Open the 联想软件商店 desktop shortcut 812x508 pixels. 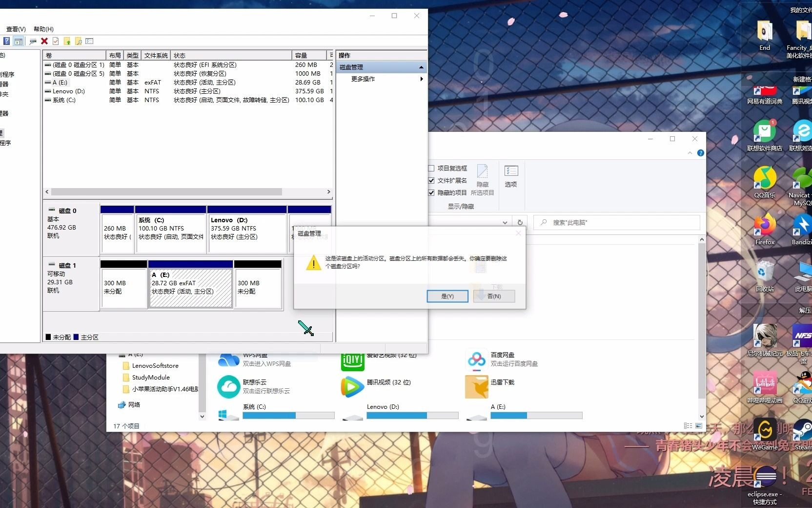(765, 135)
